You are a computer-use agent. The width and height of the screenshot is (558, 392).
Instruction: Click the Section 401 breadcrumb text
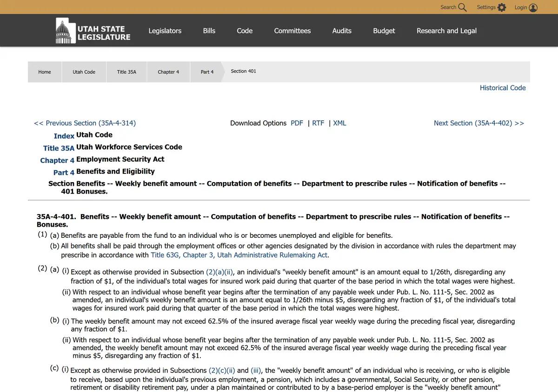(x=243, y=71)
